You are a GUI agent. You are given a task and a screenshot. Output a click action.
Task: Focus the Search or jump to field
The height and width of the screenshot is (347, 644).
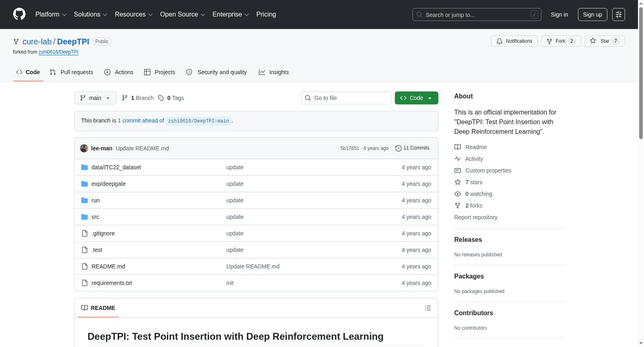pos(477,15)
